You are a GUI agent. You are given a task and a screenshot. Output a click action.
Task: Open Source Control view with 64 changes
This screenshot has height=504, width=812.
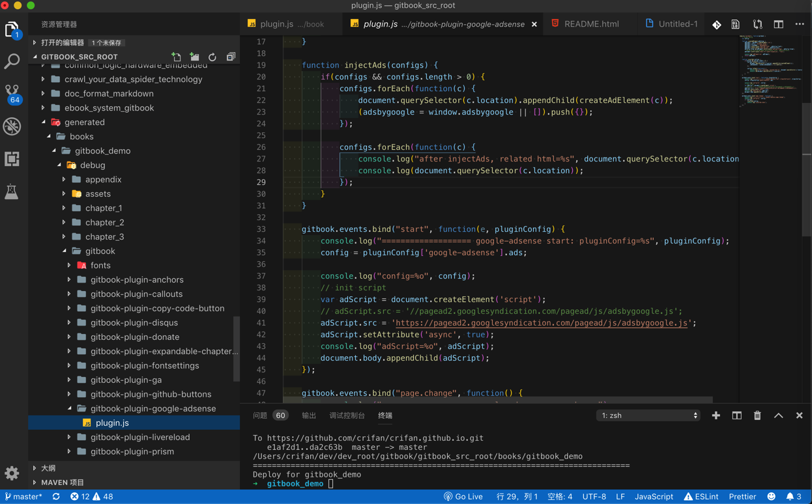12,93
